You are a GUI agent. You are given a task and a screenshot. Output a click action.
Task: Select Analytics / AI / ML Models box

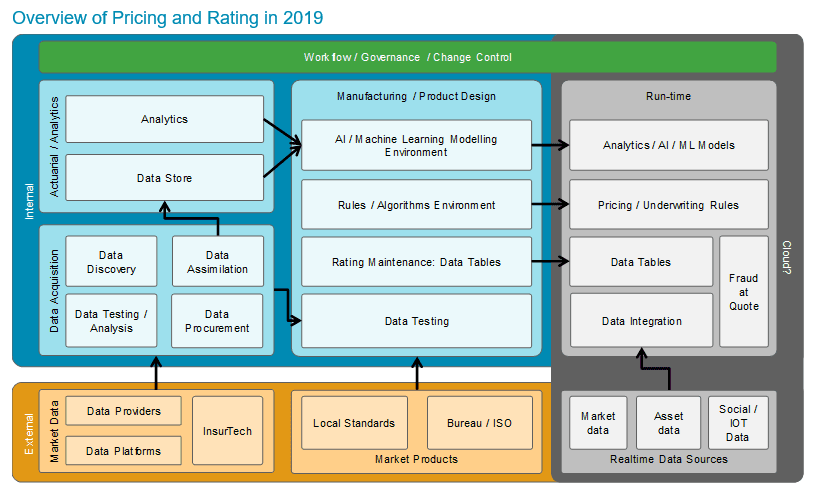[x=668, y=145]
